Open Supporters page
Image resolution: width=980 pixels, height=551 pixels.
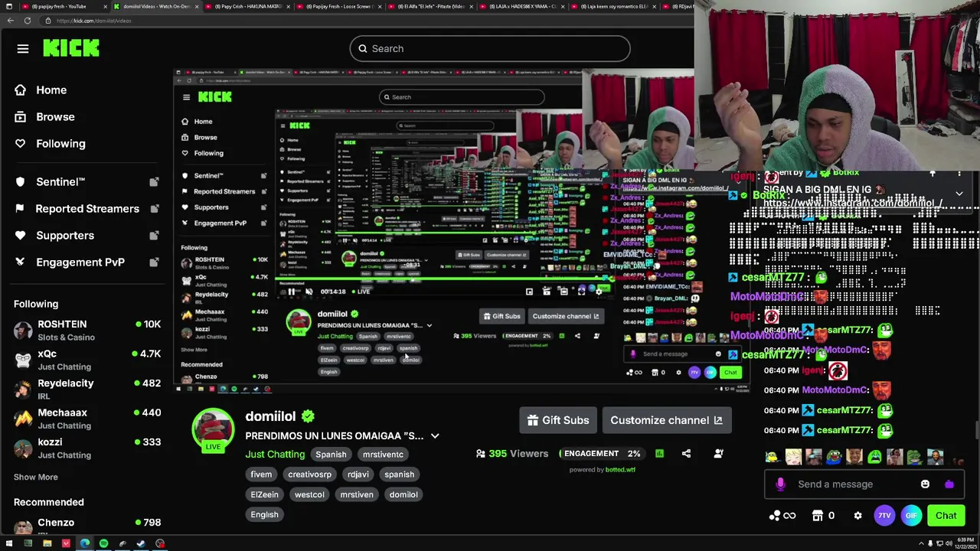point(65,235)
